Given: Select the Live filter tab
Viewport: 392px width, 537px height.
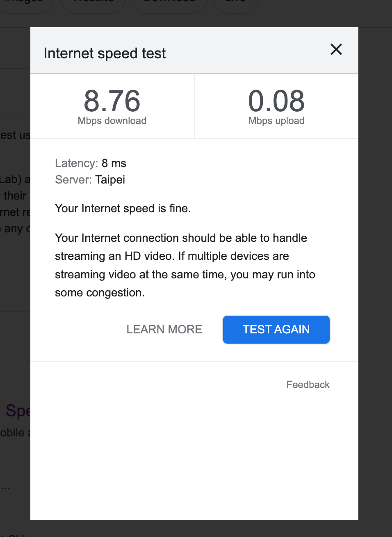Looking at the screenshot, I should coord(235,2).
